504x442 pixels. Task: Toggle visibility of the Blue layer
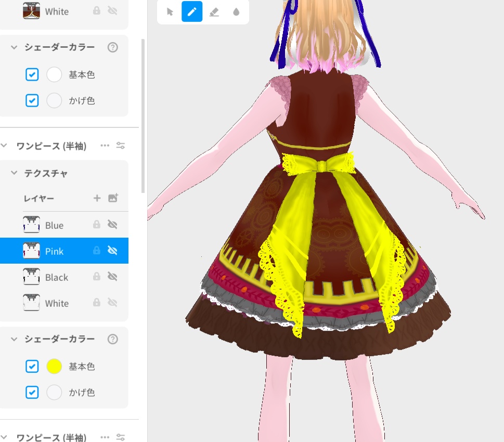tap(111, 225)
